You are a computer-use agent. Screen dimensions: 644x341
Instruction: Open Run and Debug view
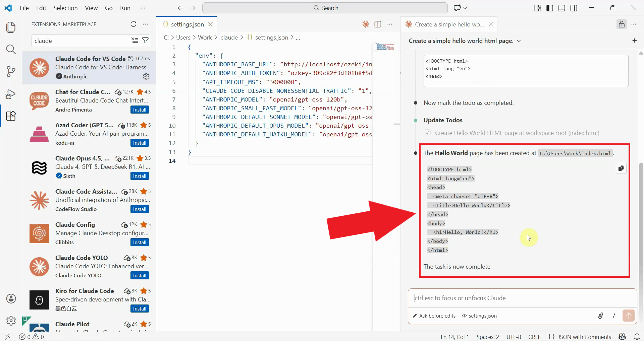pos(11,94)
